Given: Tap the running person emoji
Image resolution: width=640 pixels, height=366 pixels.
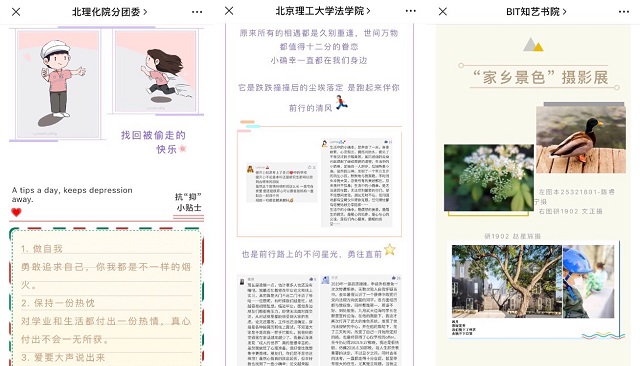Looking at the screenshot, I should [x=341, y=102].
